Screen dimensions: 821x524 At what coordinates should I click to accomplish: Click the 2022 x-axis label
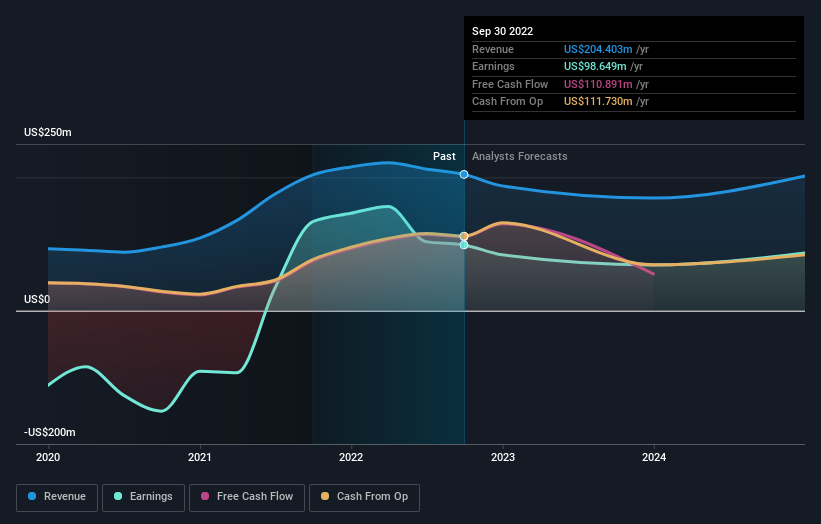pyautogui.click(x=351, y=457)
